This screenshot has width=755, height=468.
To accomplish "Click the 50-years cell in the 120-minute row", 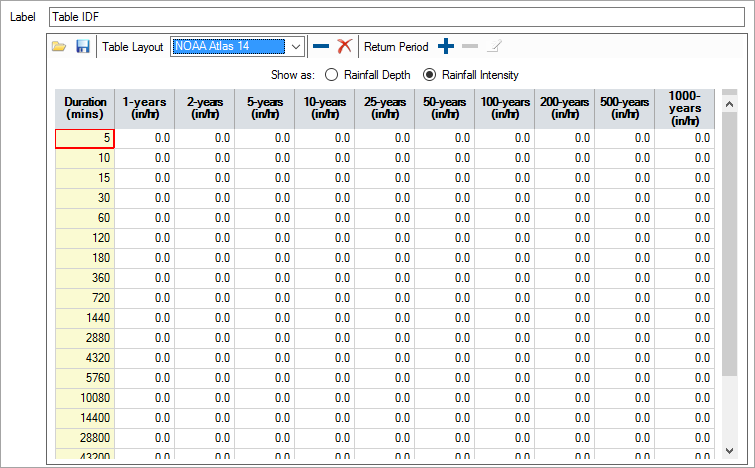I will pyautogui.click(x=444, y=238).
